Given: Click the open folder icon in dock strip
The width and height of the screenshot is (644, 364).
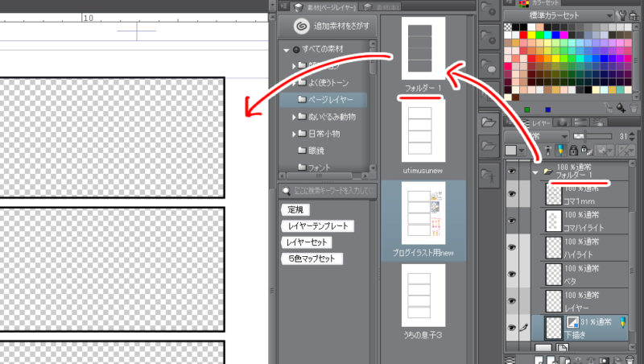Looking at the screenshot, I should click(x=489, y=122).
